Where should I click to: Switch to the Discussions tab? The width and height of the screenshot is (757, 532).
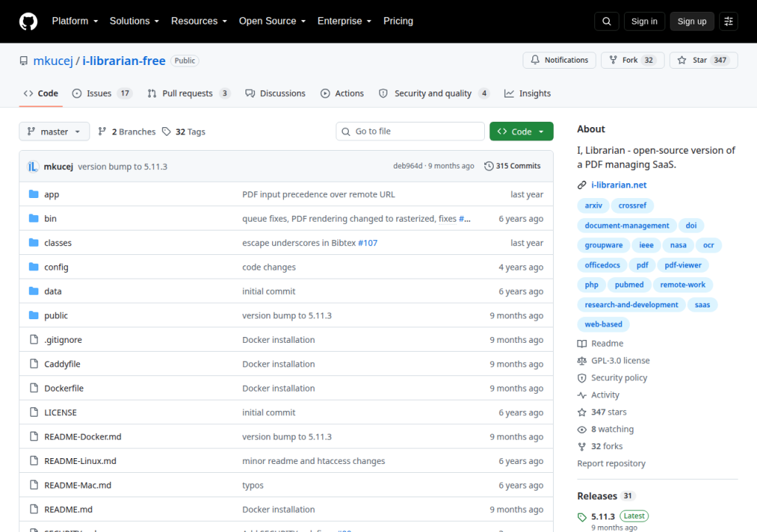(275, 94)
